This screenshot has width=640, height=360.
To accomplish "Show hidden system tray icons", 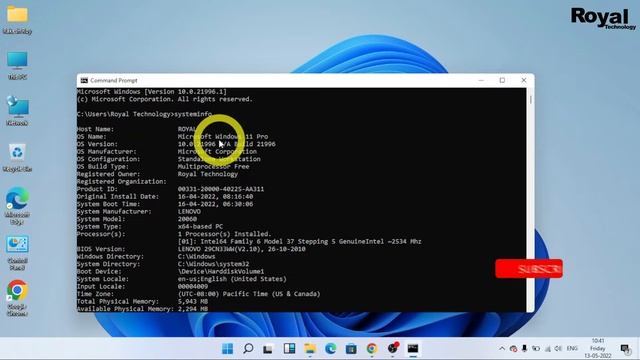I will [502, 349].
